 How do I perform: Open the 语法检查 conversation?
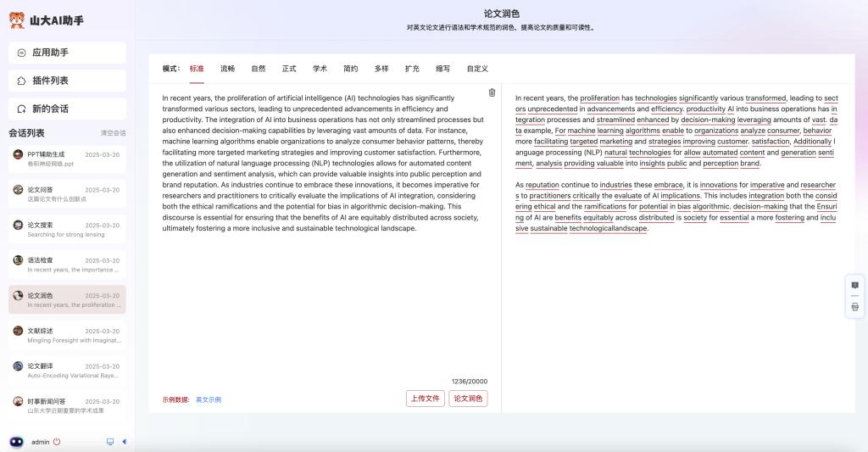(67, 265)
